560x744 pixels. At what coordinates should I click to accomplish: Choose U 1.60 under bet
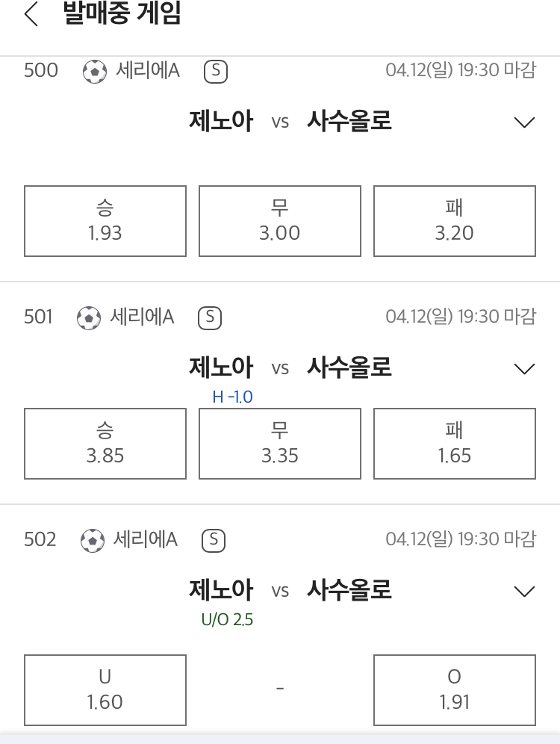click(x=105, y=690)
